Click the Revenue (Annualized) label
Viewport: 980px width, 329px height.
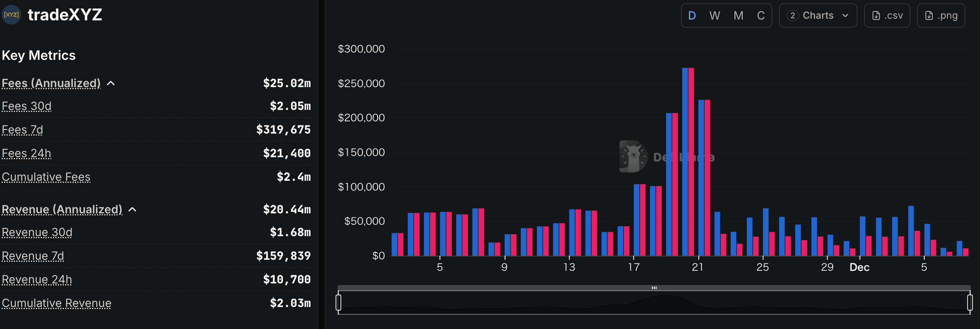coord(62,210)
